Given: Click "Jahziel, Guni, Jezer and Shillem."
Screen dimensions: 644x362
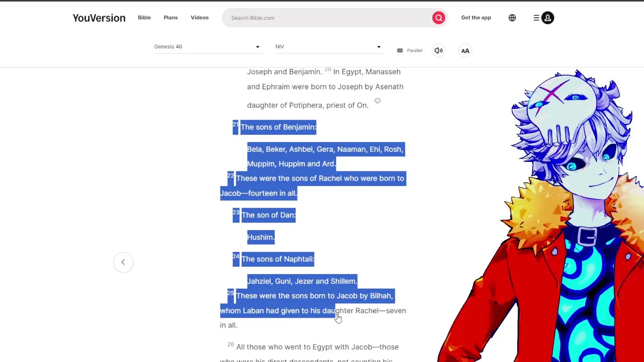Looking at the screenshot, I should click(302, 282).
